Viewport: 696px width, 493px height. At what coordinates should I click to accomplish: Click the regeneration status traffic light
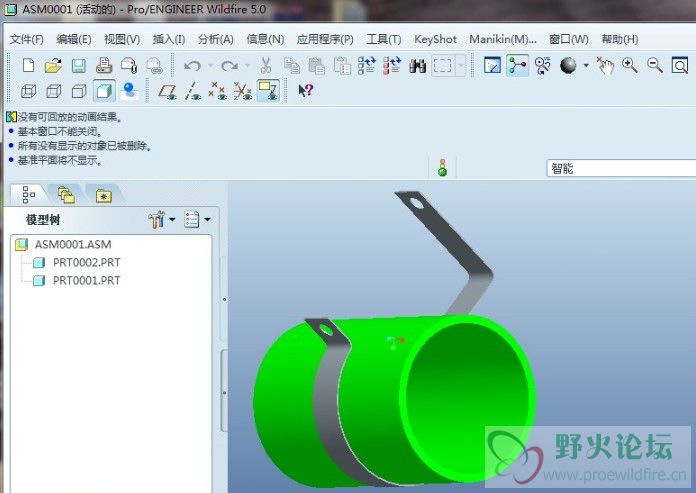pos(442,168)
